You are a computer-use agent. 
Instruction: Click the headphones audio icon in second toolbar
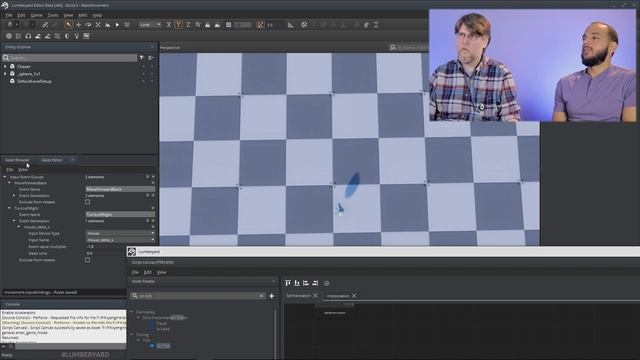(x=28, y=36)
